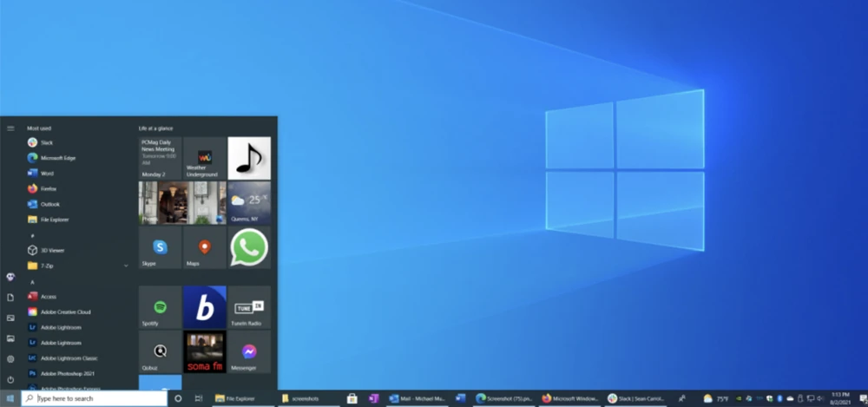The height and width of the screenshot is (407, 868).
Task: Open the Weather Underground tile
Action: pyautogui.click(x=205, y=158)
